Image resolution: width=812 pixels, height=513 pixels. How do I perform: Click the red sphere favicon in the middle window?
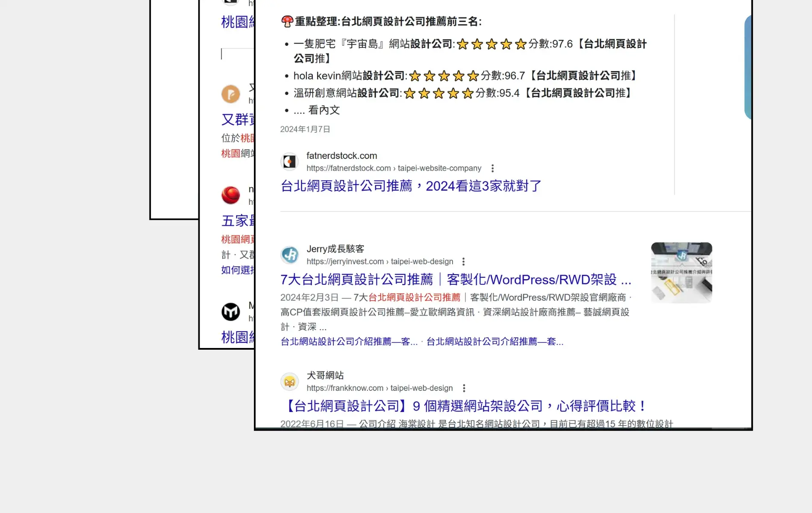click(x=231, y=195)
